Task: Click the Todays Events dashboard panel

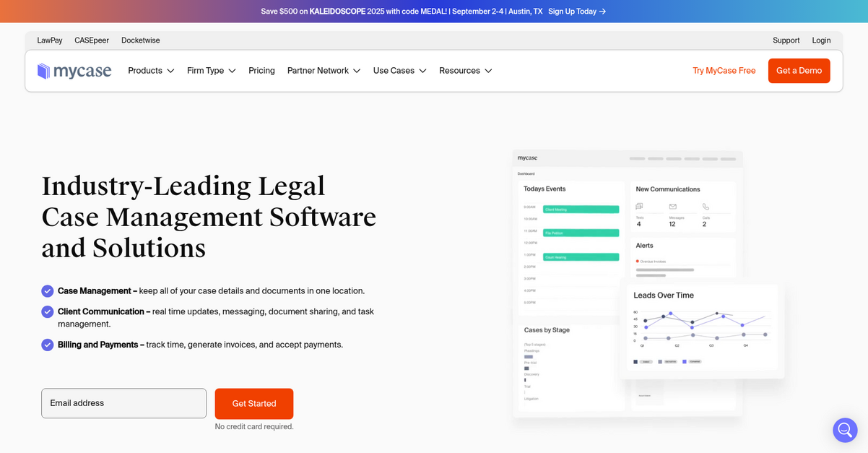Action: click(x=572, y=247)
